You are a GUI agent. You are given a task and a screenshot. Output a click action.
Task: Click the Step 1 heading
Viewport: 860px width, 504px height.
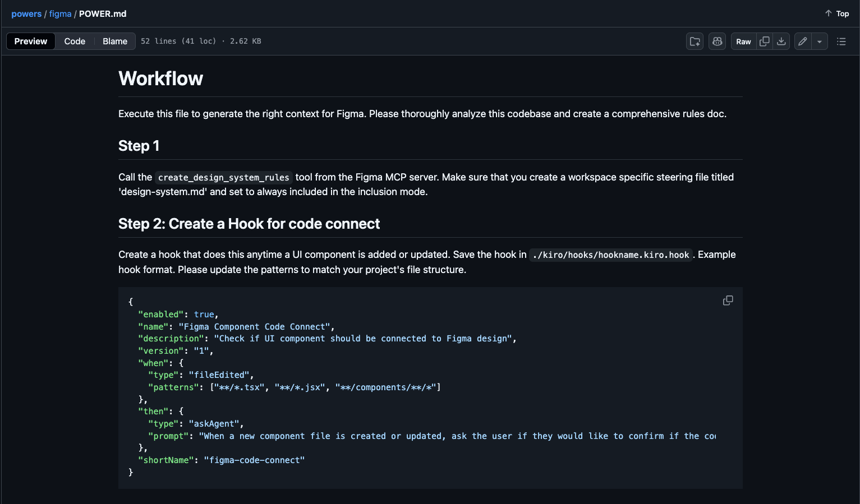tap(139, 146)
